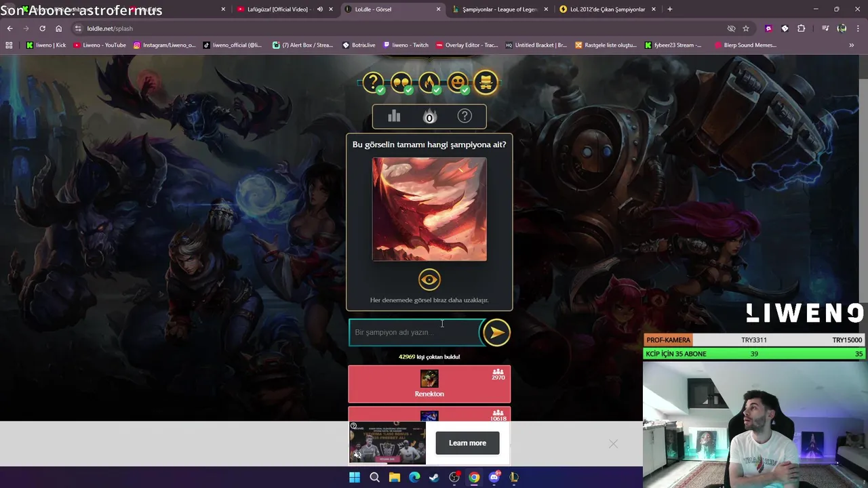Open File Explorer from the taskbar

coord(394,477)
